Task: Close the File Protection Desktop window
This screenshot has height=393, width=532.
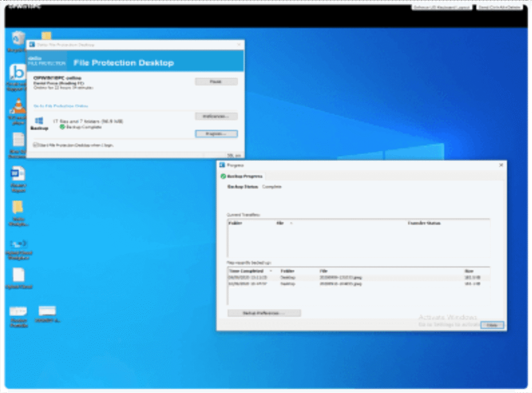Action: (x=239, y=45)
